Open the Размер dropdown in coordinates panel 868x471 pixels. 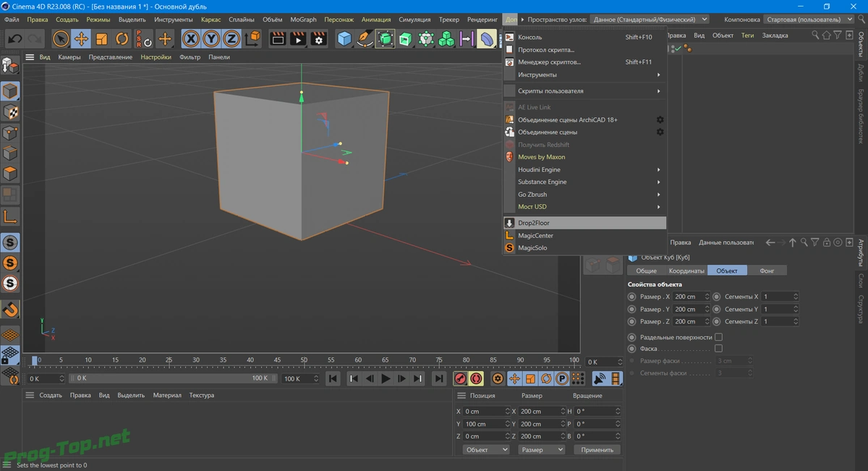click(542, 449)
